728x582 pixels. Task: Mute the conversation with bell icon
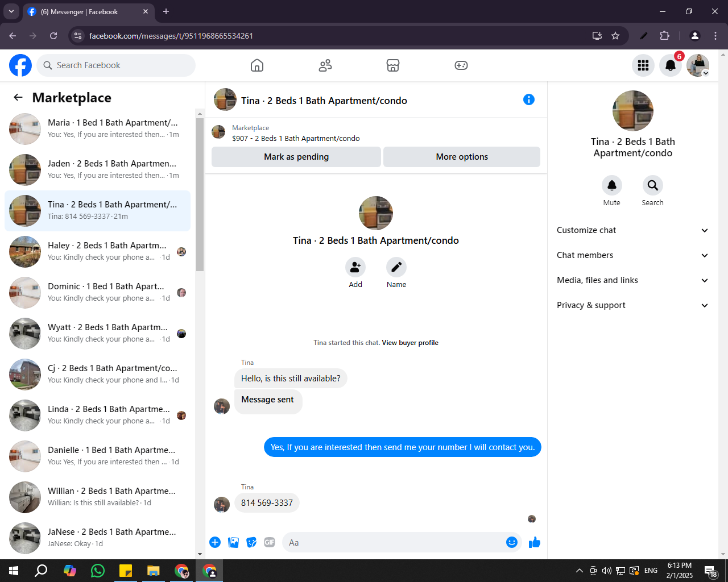click(x=612, y=185)
